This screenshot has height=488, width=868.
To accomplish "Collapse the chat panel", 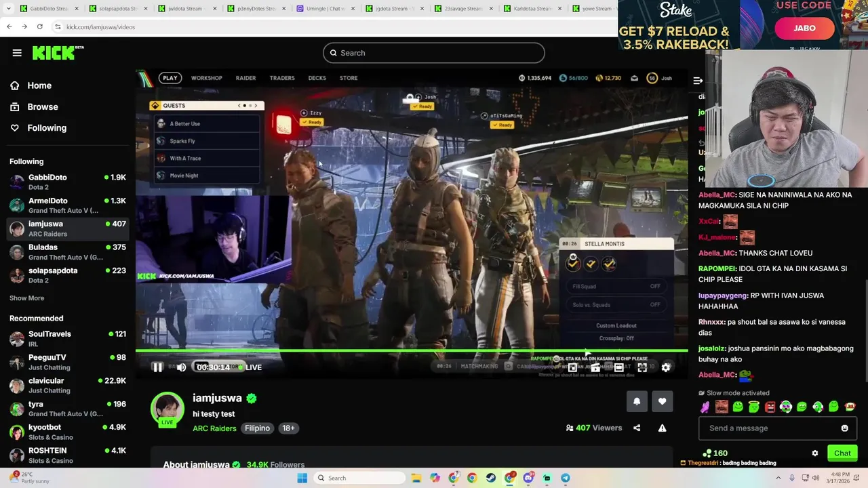I will 698,81.
